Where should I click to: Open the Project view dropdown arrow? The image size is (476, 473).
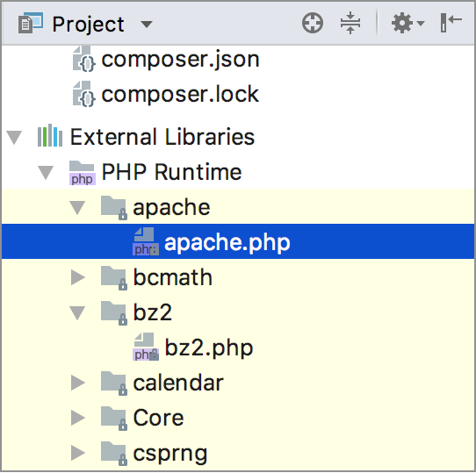pos(147,24)
